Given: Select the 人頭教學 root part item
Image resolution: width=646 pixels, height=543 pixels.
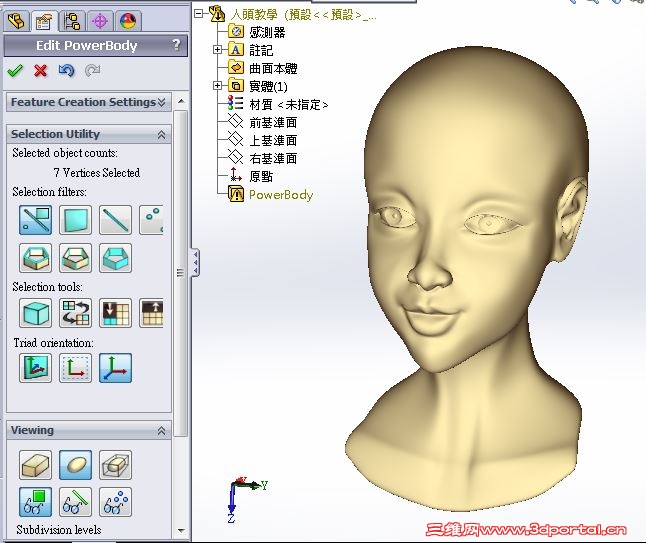Looking at the screenshot, I should click(x=303, y=15).
